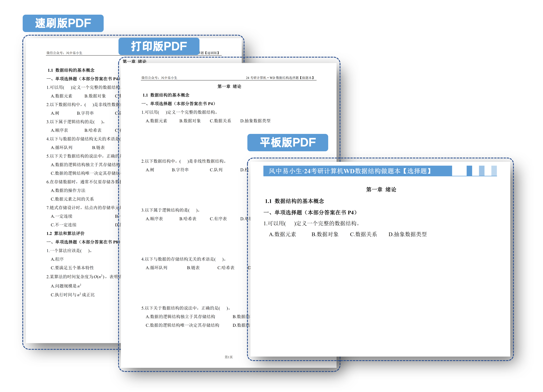The height and width of the screenshot is (392, 543).
Task: Select A.循环队列 on speed version page
Action: pyautogui.click(x=61, y=147)
